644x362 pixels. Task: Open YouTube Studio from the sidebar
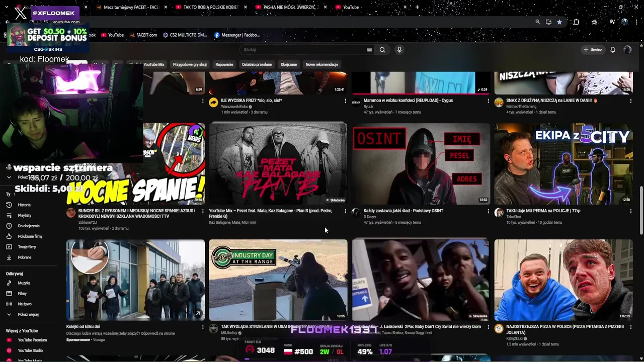(x=30, y=350)
